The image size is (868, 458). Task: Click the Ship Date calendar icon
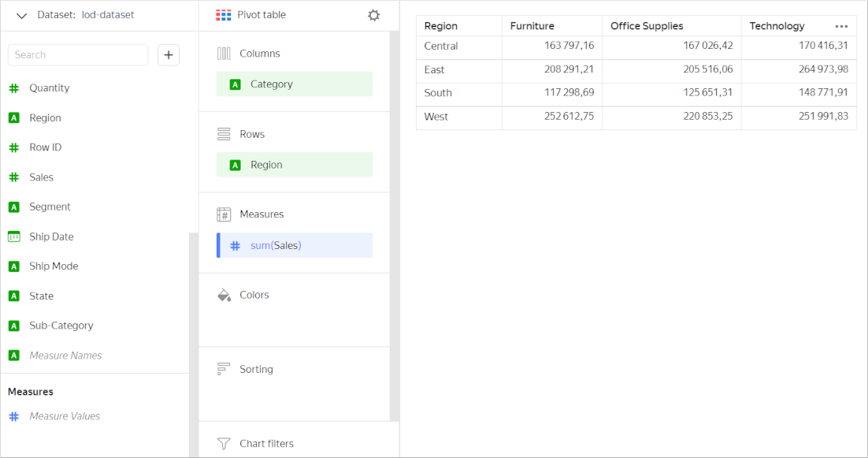14,236
